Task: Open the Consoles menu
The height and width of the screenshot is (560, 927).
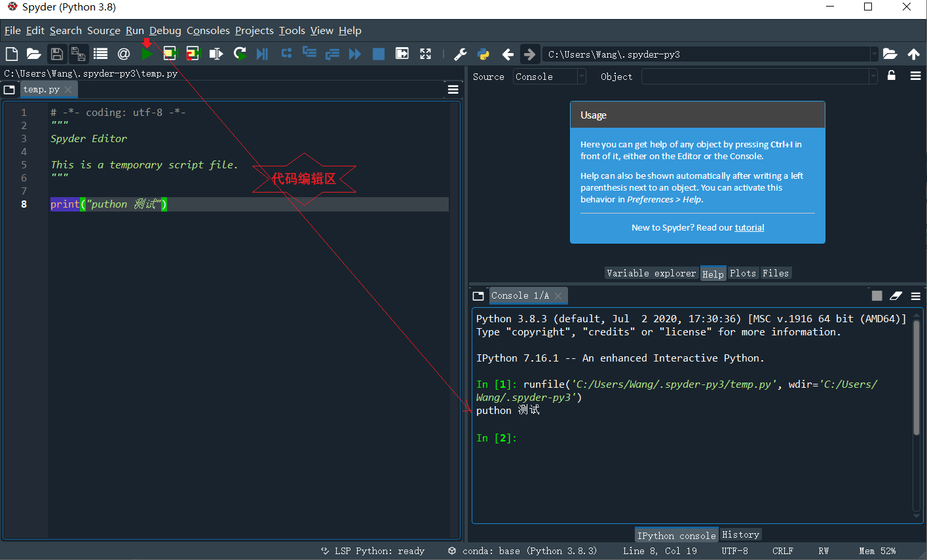Action: [x=208, y=31]
